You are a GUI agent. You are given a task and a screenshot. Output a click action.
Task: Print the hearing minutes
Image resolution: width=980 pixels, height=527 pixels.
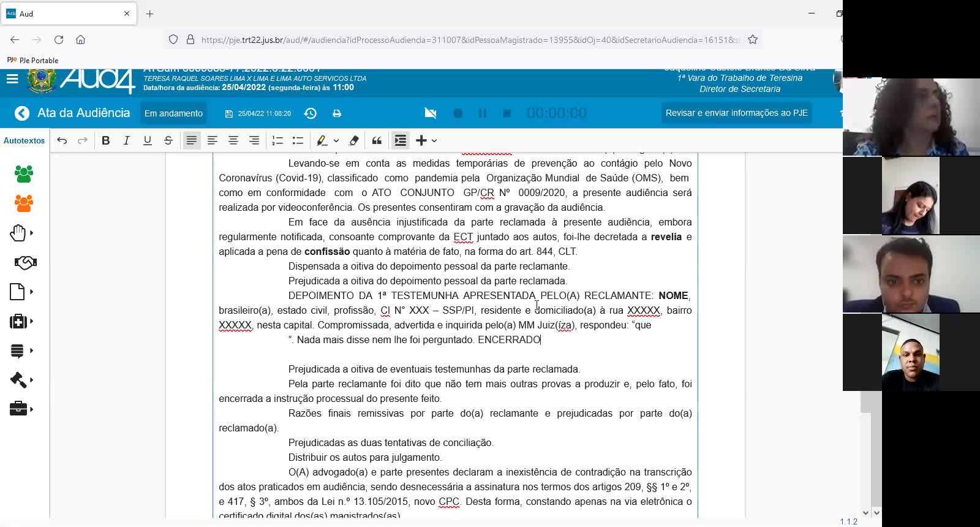pyautogui.click(x=337, y=113)
